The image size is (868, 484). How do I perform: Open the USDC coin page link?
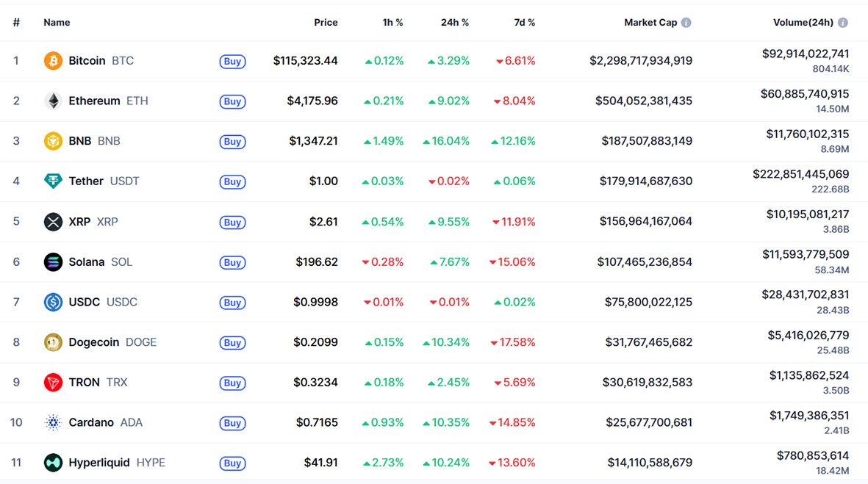(84, 302)
